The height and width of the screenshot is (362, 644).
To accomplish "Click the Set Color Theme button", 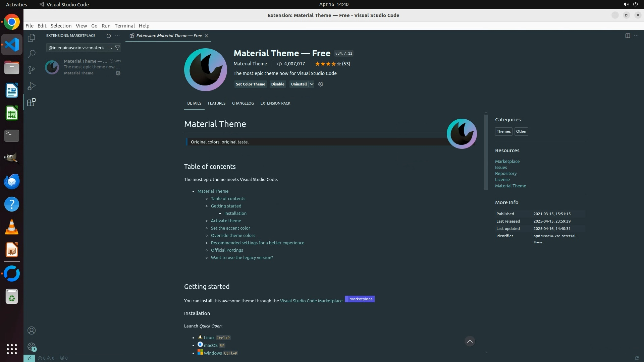I will [250, 84].
